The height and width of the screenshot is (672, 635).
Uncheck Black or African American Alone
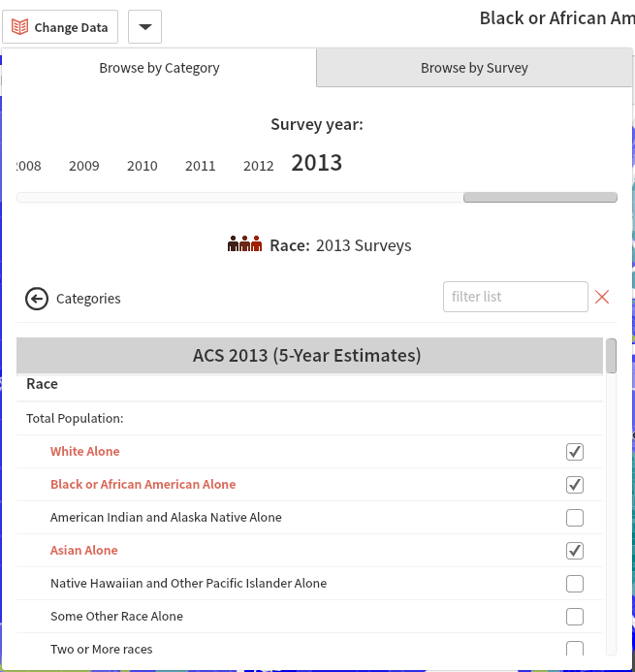pos(575,485)
